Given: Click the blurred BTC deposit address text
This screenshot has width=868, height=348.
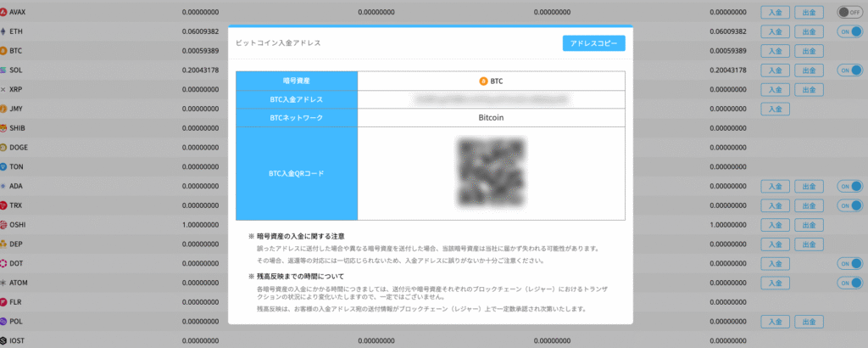Looking at the screenshot, I should point(492,100).
